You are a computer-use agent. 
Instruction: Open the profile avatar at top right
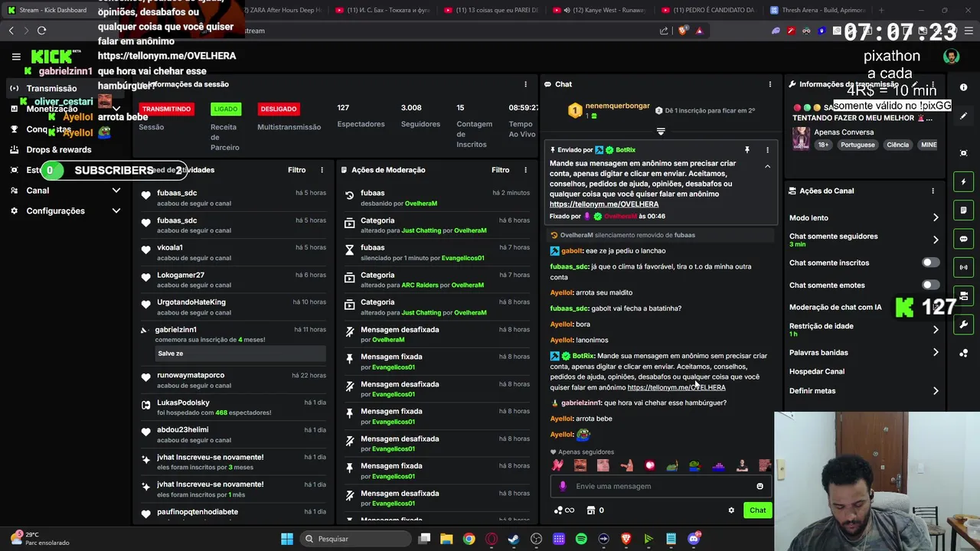[x=951, y=57]
